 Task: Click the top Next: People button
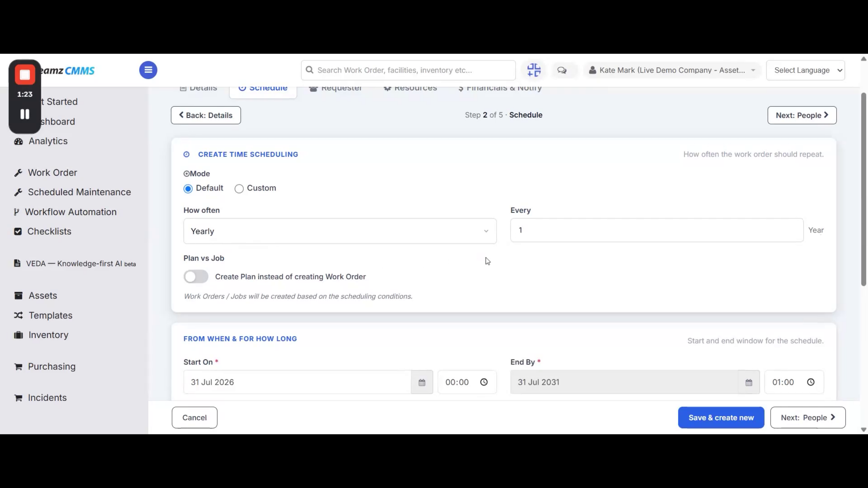(802, 115)
